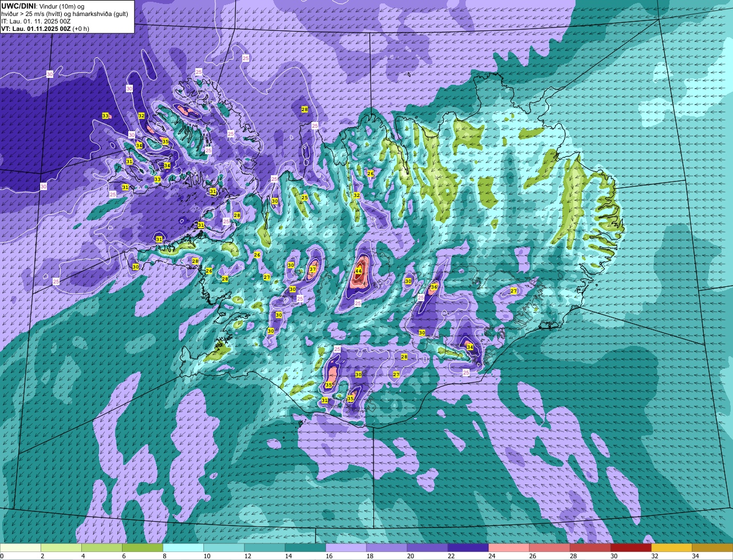Pick the 16–18 m/s lavender legend swatch
Screen dimensions: 733x560
[346, 547]
